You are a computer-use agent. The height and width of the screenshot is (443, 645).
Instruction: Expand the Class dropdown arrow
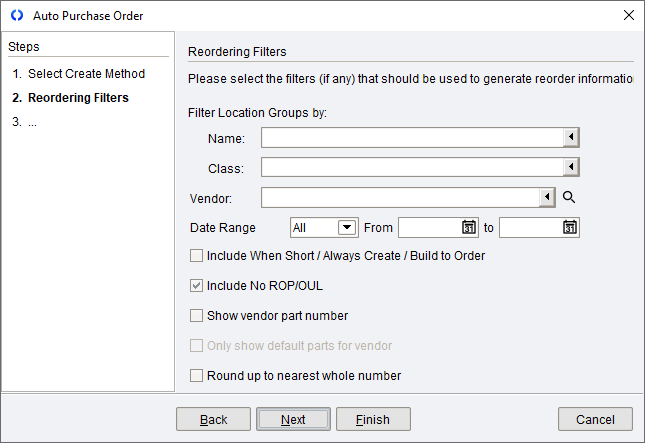(570, 168)
